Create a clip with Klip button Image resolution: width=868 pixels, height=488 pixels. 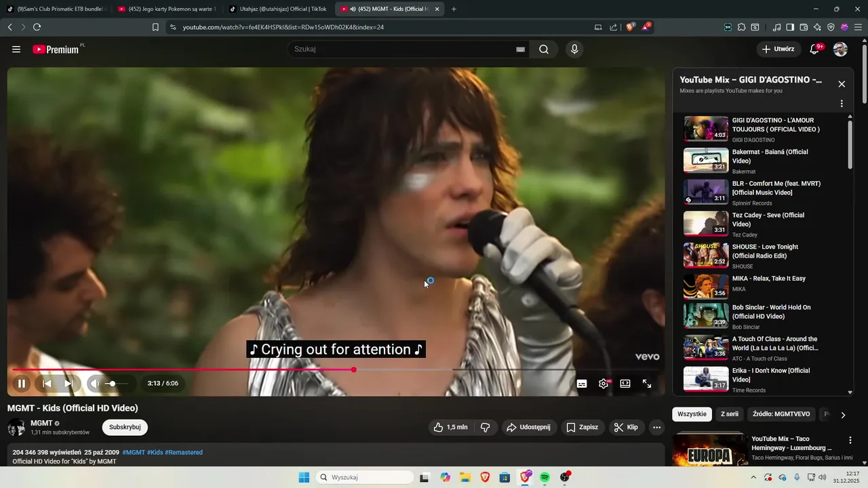tap(626, 427)
